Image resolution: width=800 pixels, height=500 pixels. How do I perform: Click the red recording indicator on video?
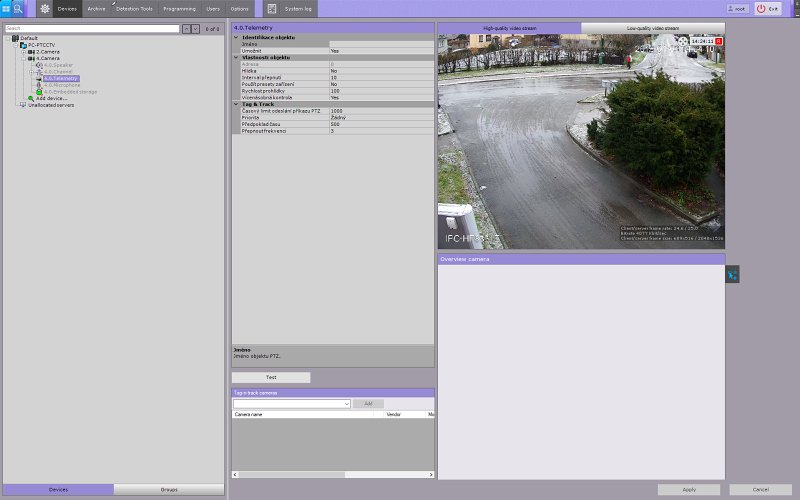click(x=718, y=41)
